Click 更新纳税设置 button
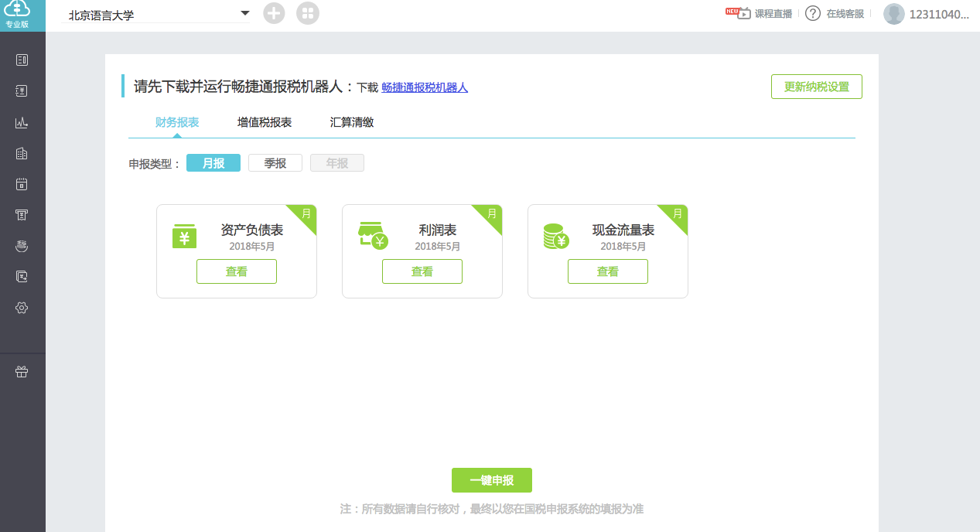The image size is (980, 532). point(816,87)
